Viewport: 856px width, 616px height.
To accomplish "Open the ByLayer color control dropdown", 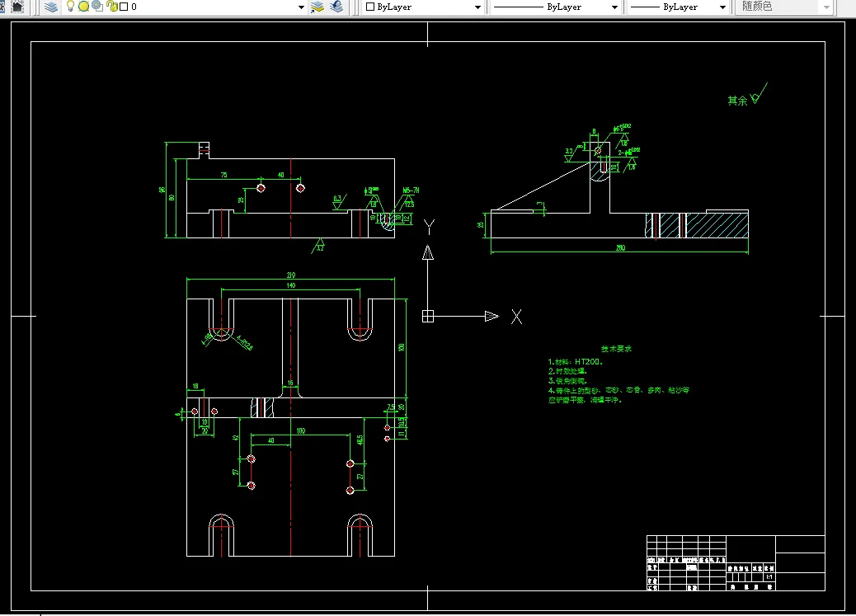I will (477, 7).
